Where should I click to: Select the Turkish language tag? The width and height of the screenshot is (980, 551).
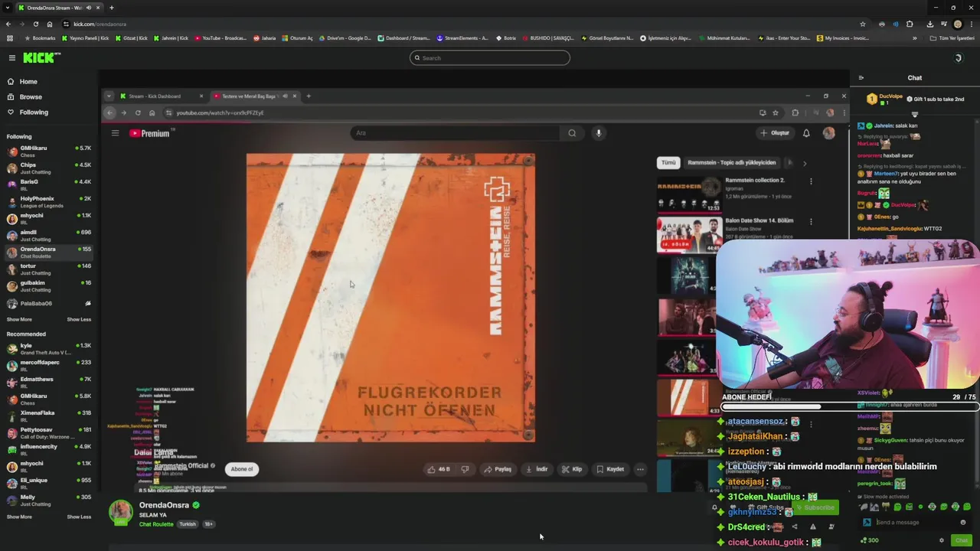click(x=188, y=524)
